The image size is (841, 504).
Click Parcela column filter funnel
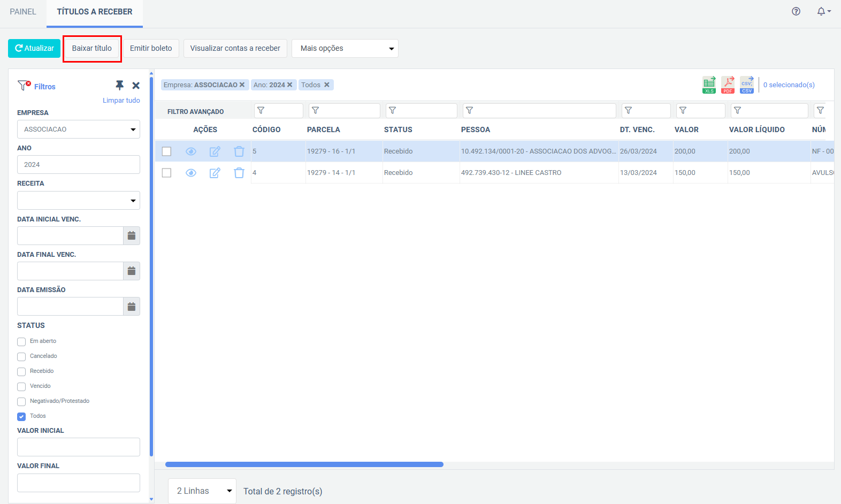click(x=315, y=110)
